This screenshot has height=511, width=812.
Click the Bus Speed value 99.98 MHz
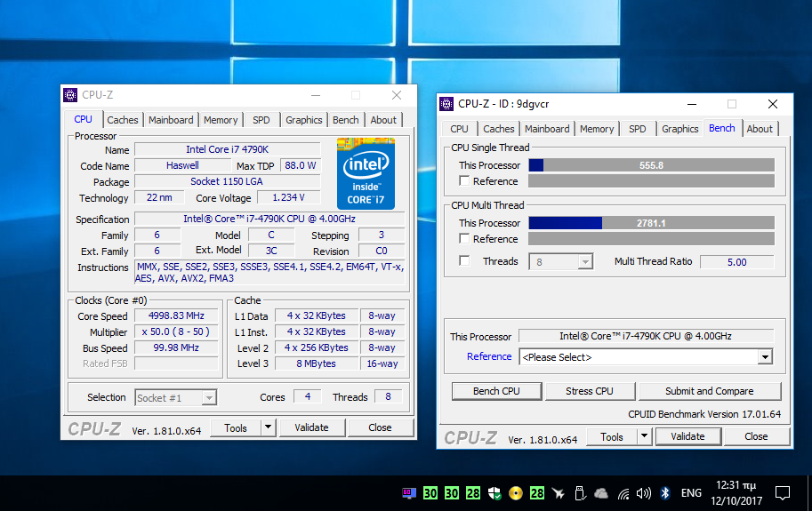(176, 347)
